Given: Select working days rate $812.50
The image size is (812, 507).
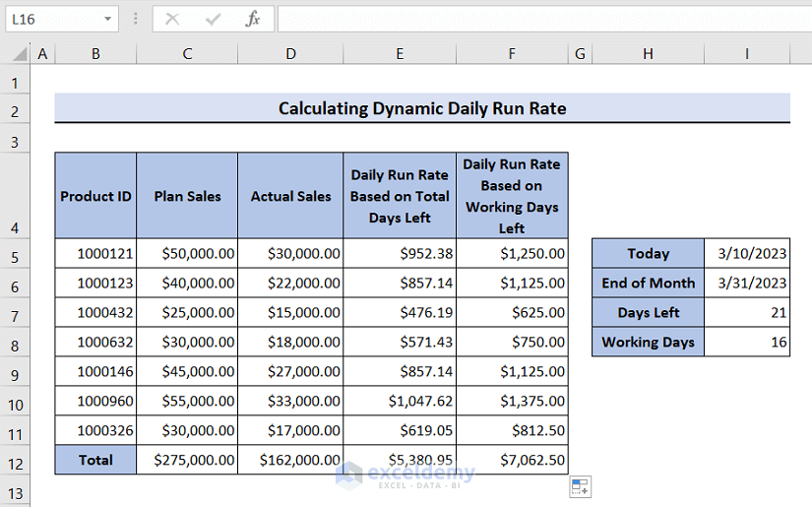Looking at the screenshot, I should pyautogui.click(x=512, y=430).
